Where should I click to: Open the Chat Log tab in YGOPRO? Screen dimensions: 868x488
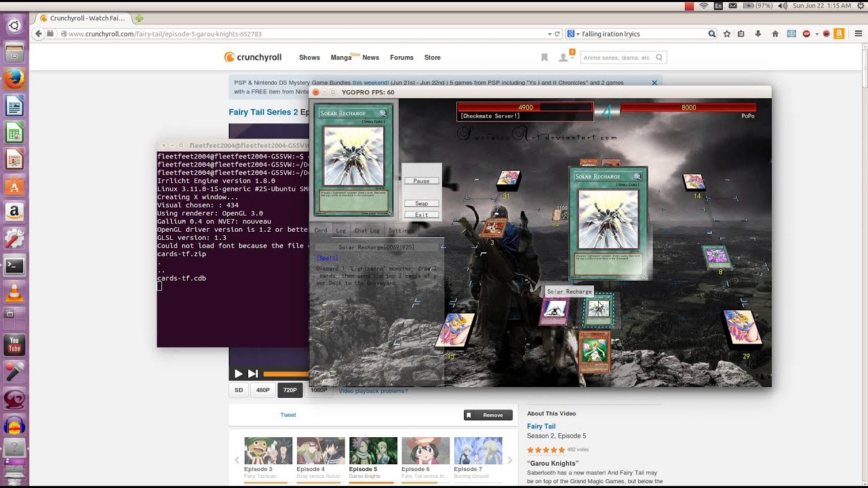click(x=367, y=230)
